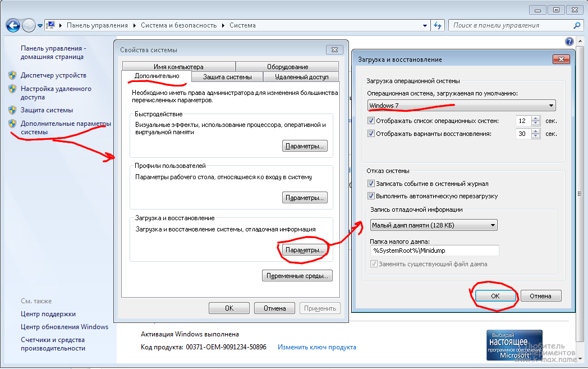Increase recovery options time spinner
Image resolution: width=588 pixels, height=369 pixels.
coord(536,131)
